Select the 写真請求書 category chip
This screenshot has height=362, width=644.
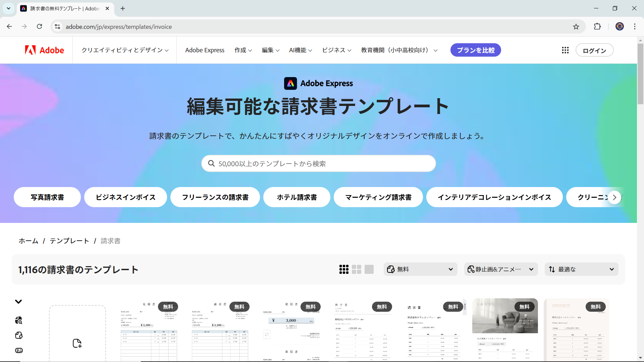[47, 197]
